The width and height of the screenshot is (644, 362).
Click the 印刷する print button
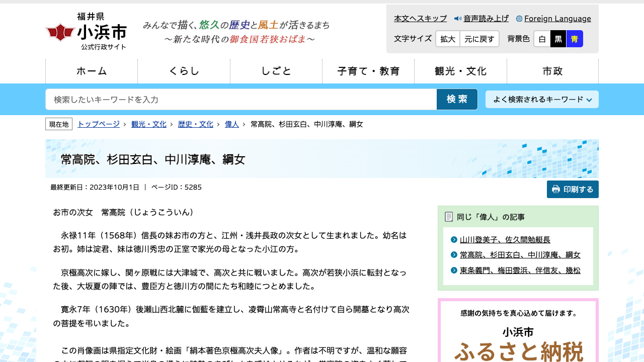573,190
